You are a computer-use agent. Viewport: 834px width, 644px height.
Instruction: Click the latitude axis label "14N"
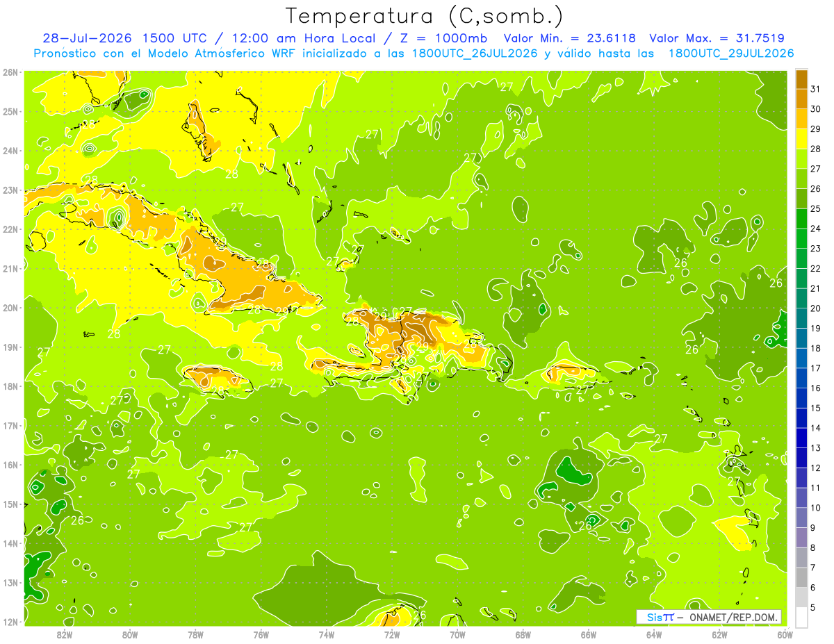pos(10,543)
